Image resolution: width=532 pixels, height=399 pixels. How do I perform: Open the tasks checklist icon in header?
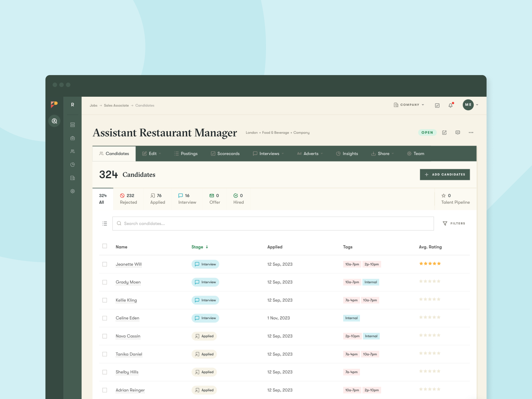[437, 105]
